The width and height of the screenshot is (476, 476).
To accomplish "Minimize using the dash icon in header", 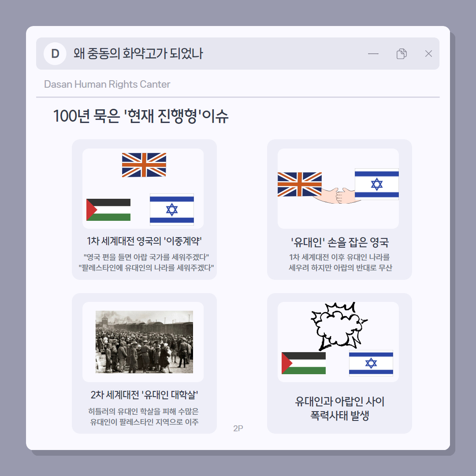I will pos(373,54).
